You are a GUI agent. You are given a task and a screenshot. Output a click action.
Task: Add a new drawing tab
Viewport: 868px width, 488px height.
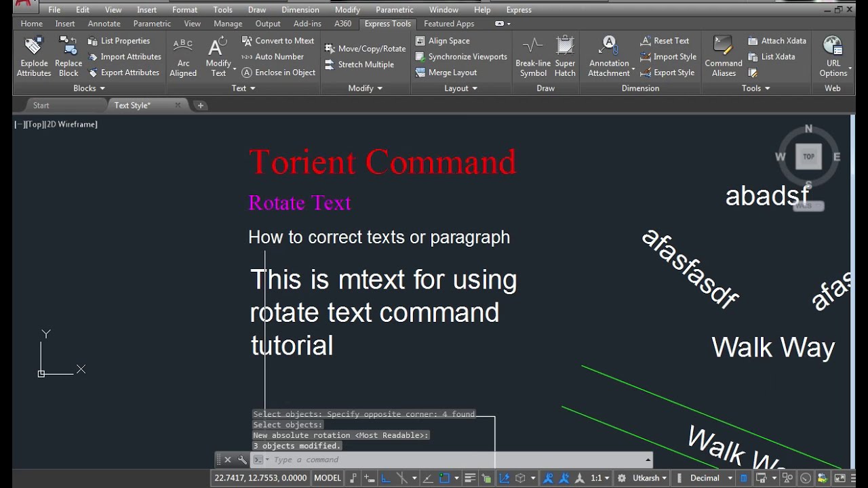click(x=200, y=105)
